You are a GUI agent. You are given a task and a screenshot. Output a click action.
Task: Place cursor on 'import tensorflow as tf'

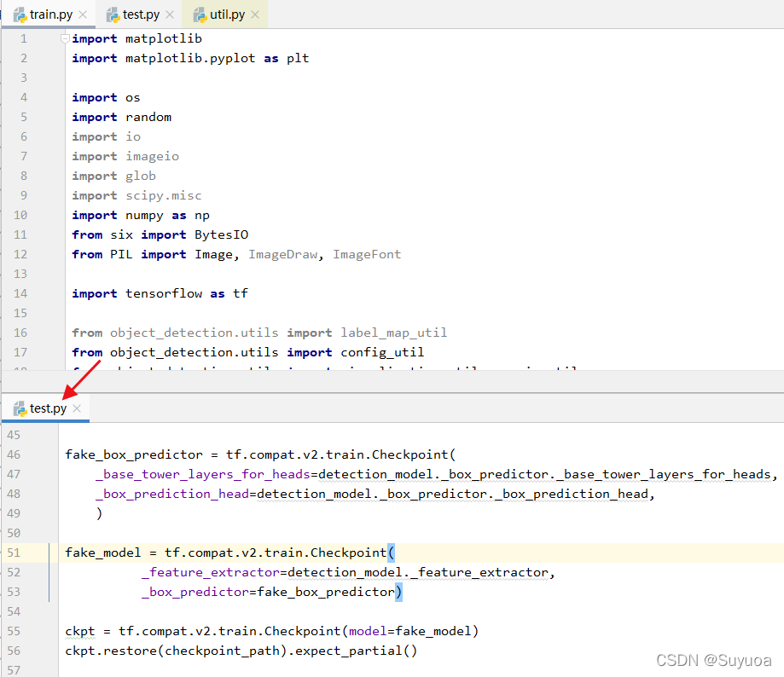tap(160, 293)
